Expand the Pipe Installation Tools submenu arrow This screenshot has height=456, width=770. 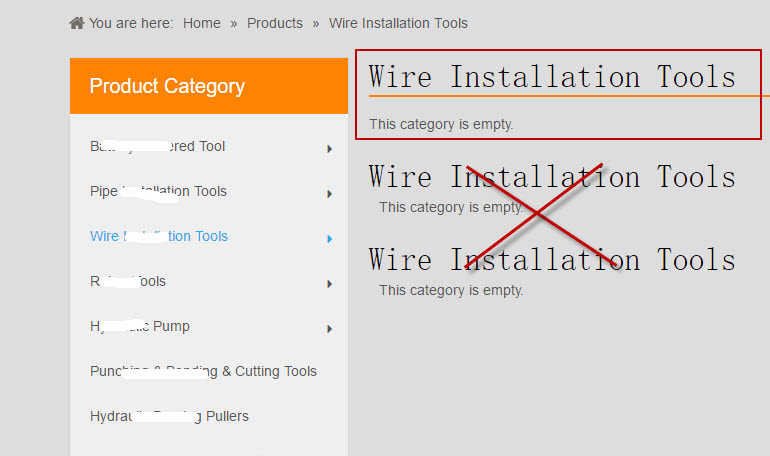click(329, 194)
